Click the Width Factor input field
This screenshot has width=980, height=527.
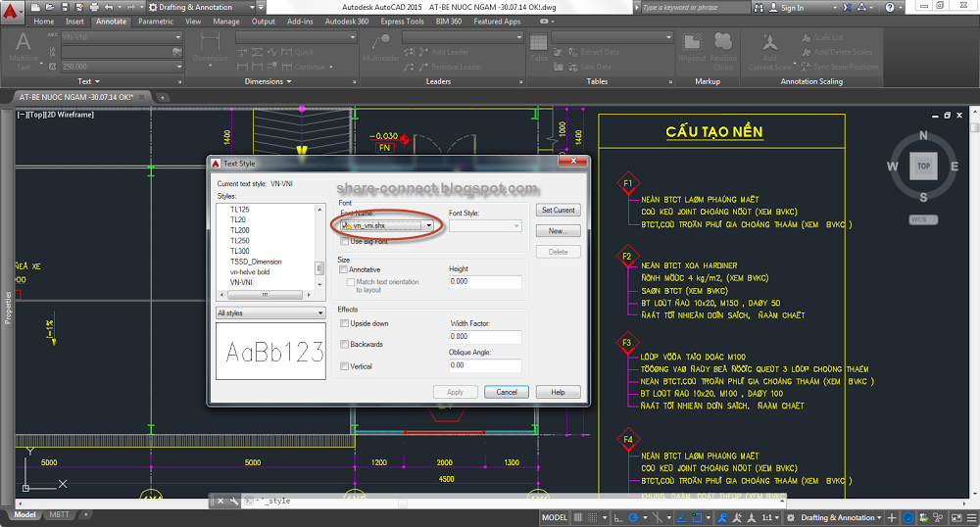tap(485, 337)
